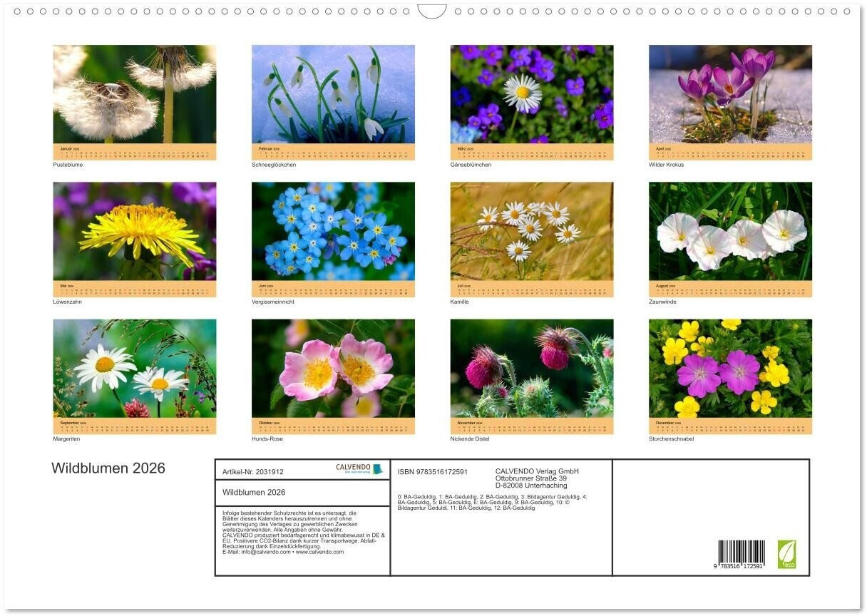Screen dimensions: 867x616
Task: Click the yellow Löwenzahn dandelion image
Action: coord(135,231)
